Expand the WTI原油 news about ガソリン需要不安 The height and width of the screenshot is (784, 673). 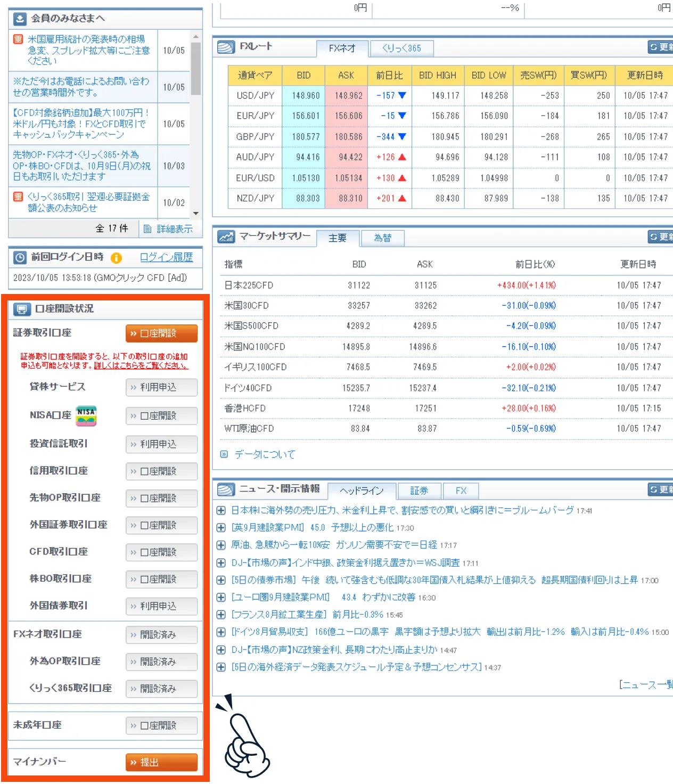221,545
